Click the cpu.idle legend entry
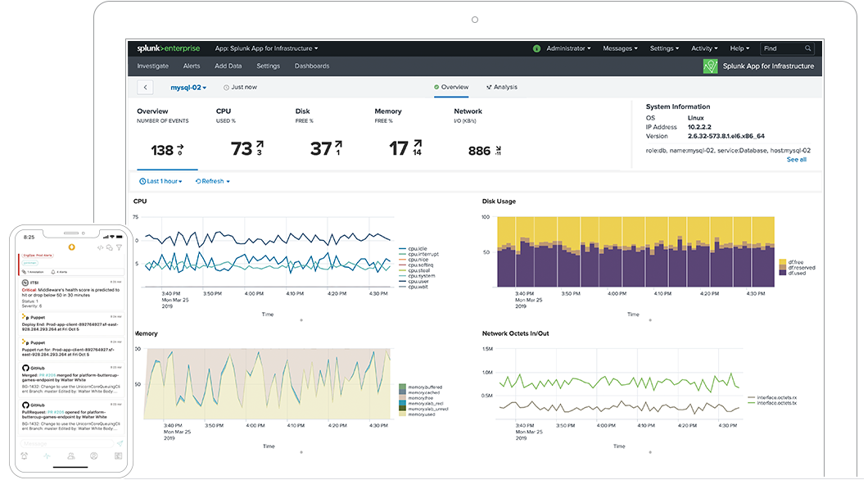The width and height of the screenshot is (868, 480). [413, 249]
